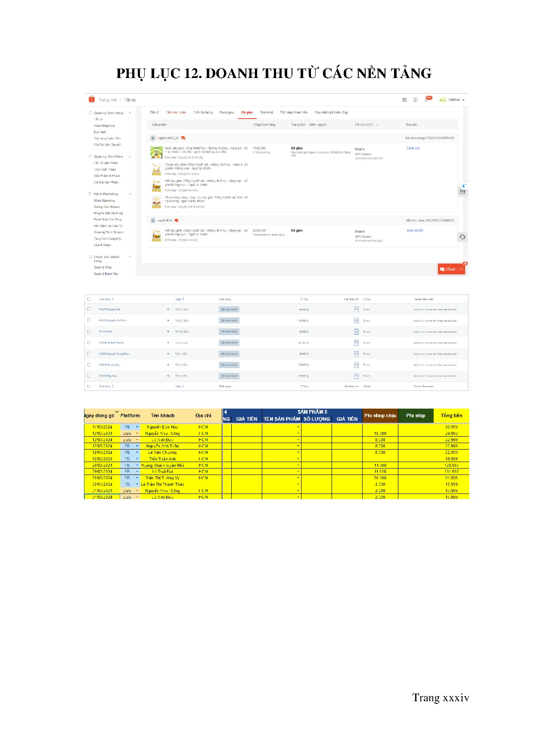The height and width of the screenshot is (756, 534).
Task: Click the mango product thumbnail in first order
Action: (156, 153)
